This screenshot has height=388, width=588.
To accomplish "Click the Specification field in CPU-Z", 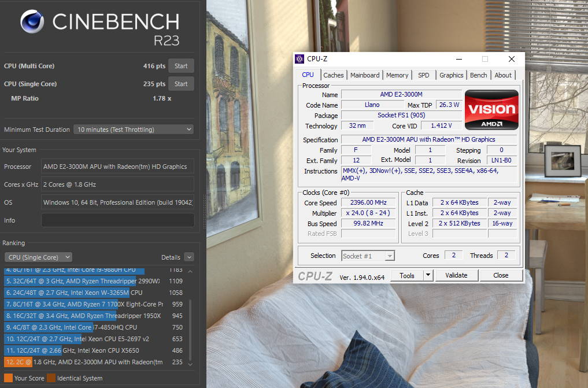I will (x=428, y=139).
